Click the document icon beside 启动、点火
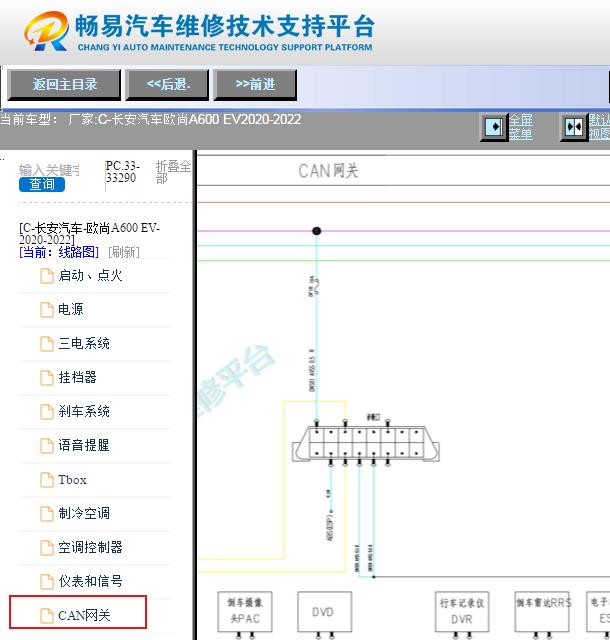 tap(47, 276)
